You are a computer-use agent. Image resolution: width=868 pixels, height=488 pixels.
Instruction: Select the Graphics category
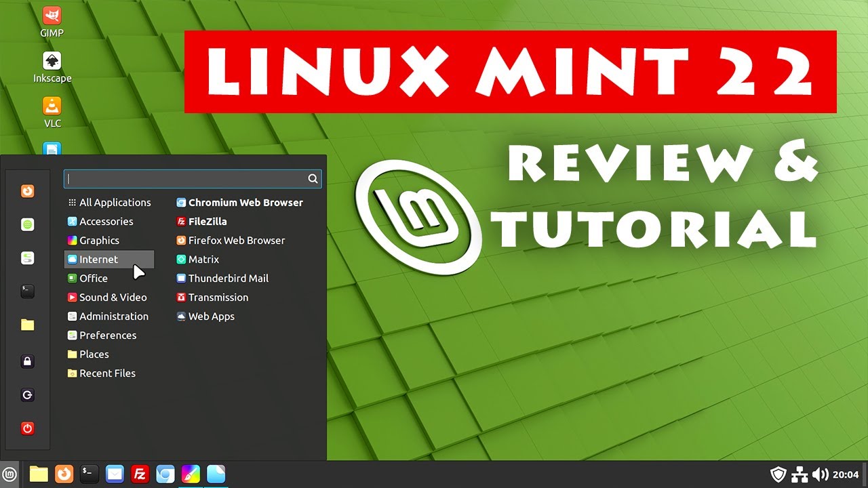[x=109, y=241]
